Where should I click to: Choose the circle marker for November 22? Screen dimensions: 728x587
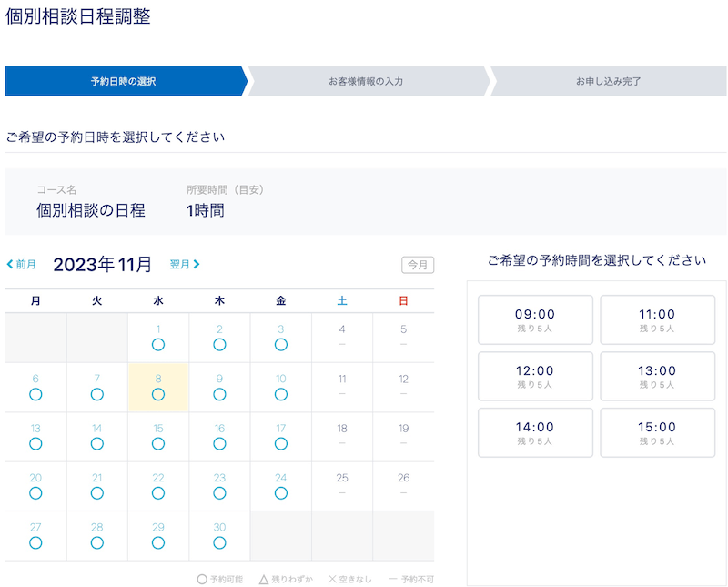(158, 492)
